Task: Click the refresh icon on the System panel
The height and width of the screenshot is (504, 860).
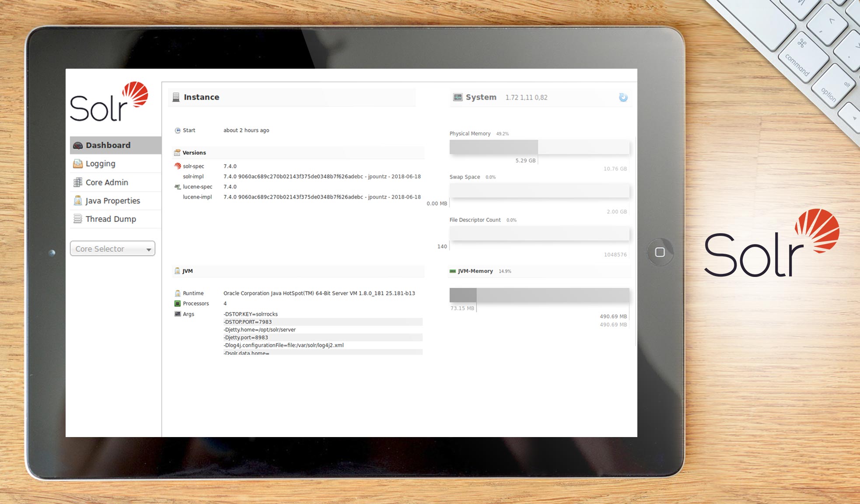Action: pos(623,97)
